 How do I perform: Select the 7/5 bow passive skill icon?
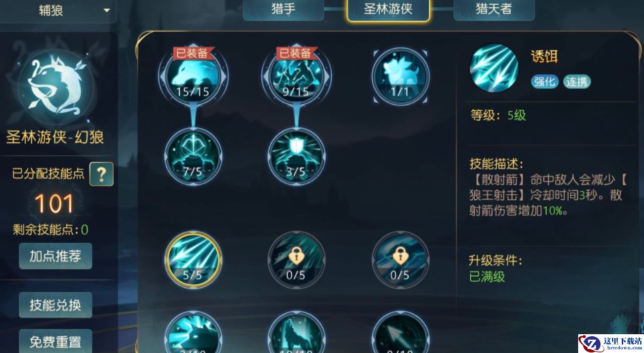tap(193, 156)
